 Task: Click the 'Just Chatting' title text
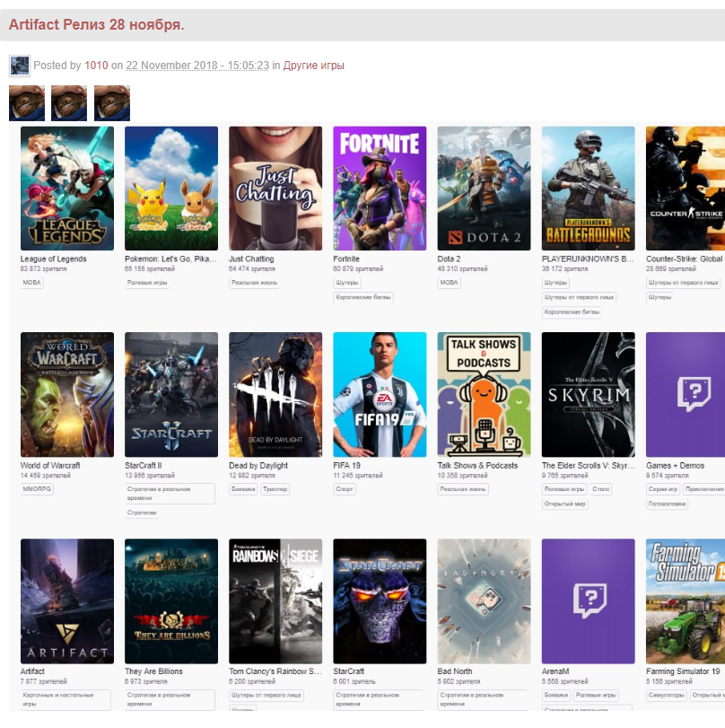tap(251, 259)
